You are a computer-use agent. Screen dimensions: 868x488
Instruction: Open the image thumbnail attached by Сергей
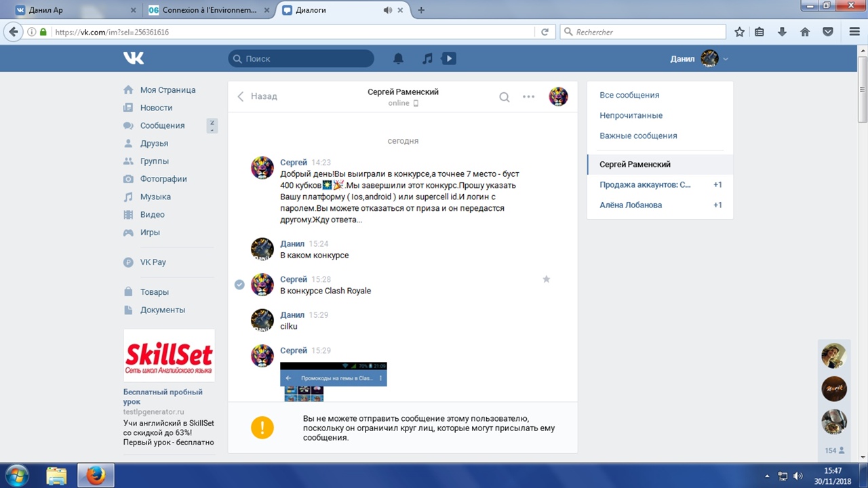[x=333, y=382]
